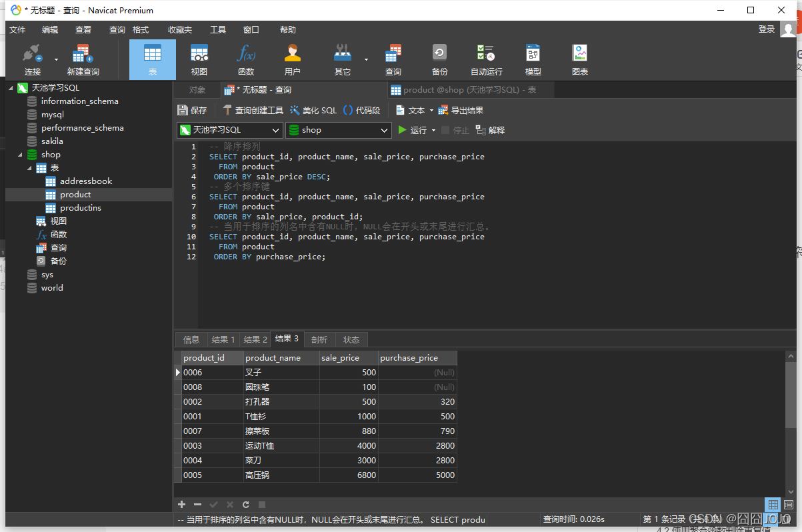This screenshot has height=532, width=802.
Task: Open the 天池学习SQL connection dropdown
Action: (230, 130)
